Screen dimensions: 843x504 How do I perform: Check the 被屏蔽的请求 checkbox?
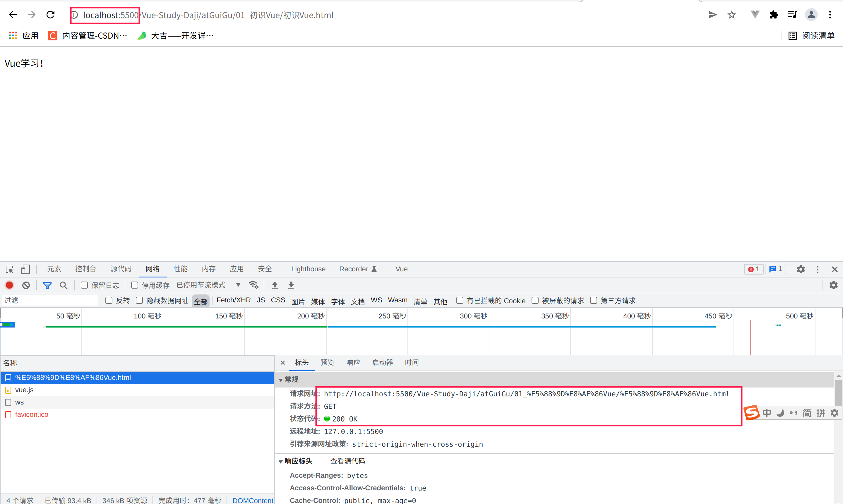[535, 301]
